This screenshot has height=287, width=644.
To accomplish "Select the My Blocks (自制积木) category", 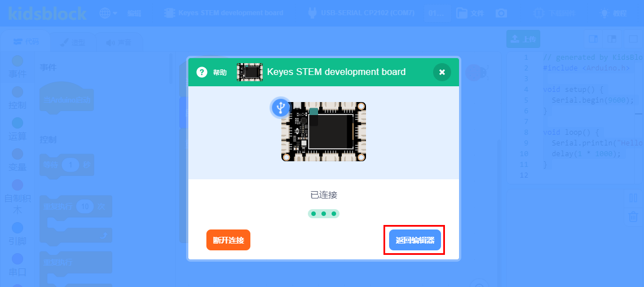I will click(17, 198).
